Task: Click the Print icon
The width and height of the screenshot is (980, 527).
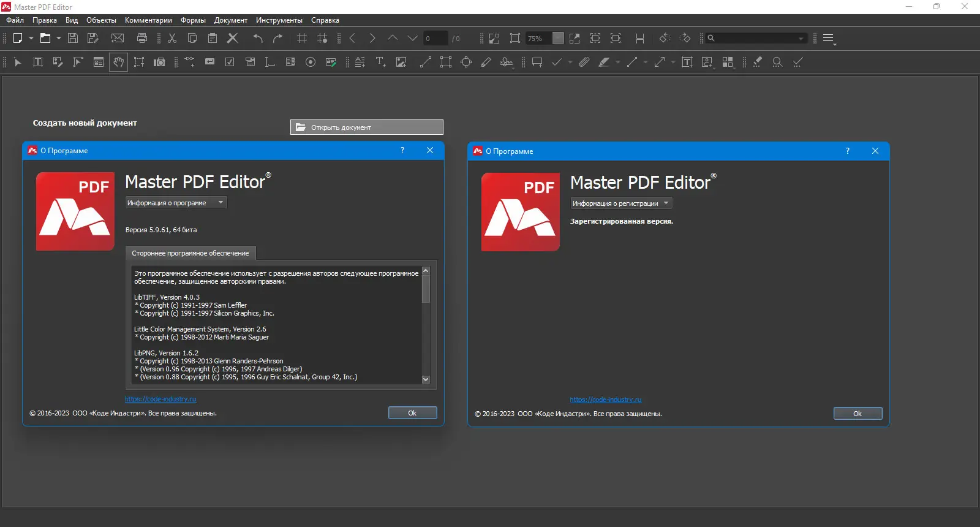Action: coord(142,38)
